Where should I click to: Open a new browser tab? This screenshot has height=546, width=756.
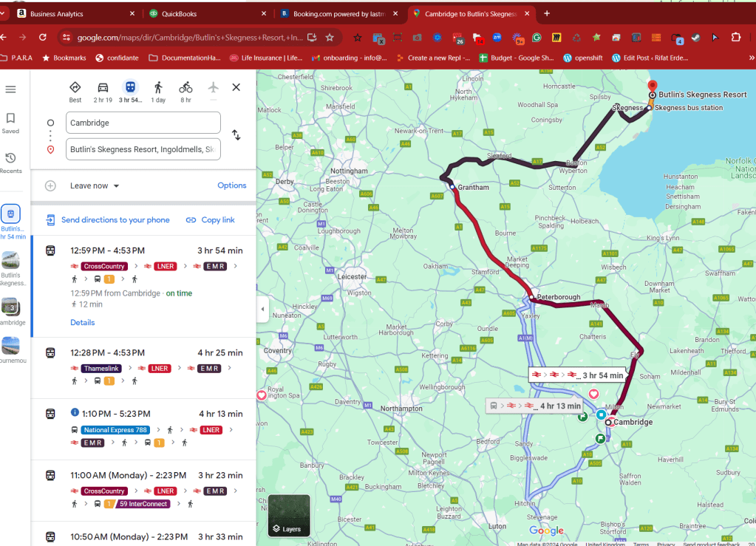[x=547, y=13]
